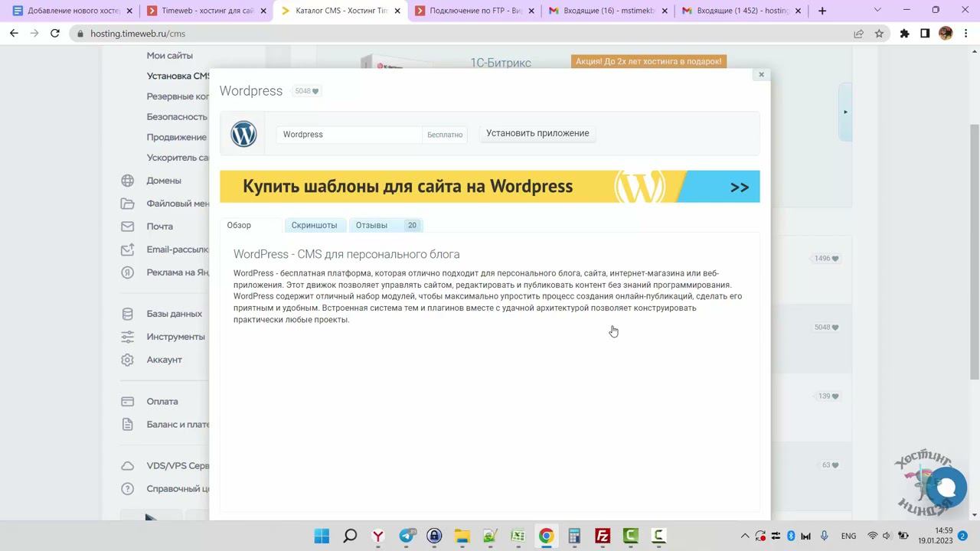The image size is (980, 551).
Task: Bookmark this page star icon
Action: coord(879,34)
